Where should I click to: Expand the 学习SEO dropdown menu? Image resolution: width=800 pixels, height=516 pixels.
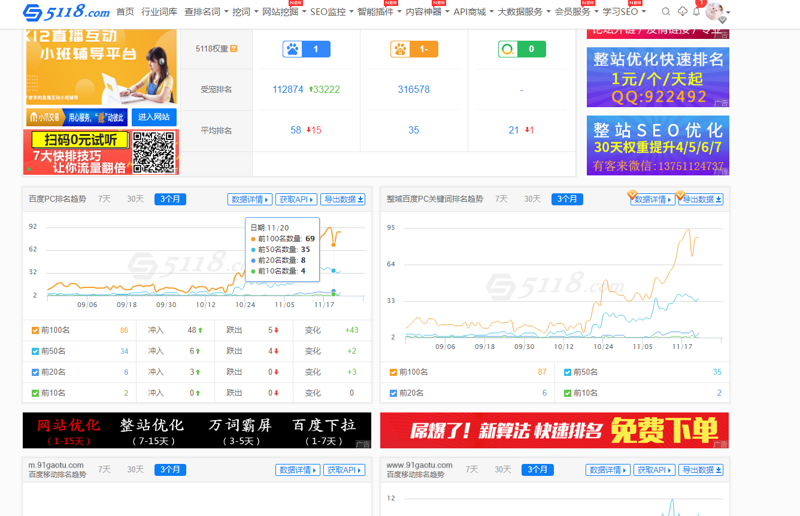(624, 11)
